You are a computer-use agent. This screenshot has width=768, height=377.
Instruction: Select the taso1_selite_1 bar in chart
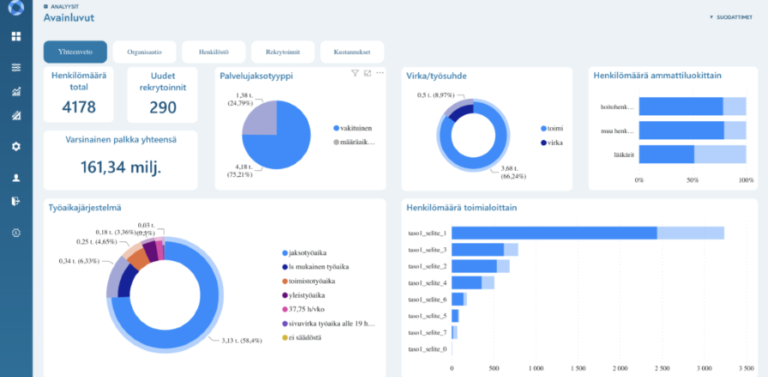588,234
